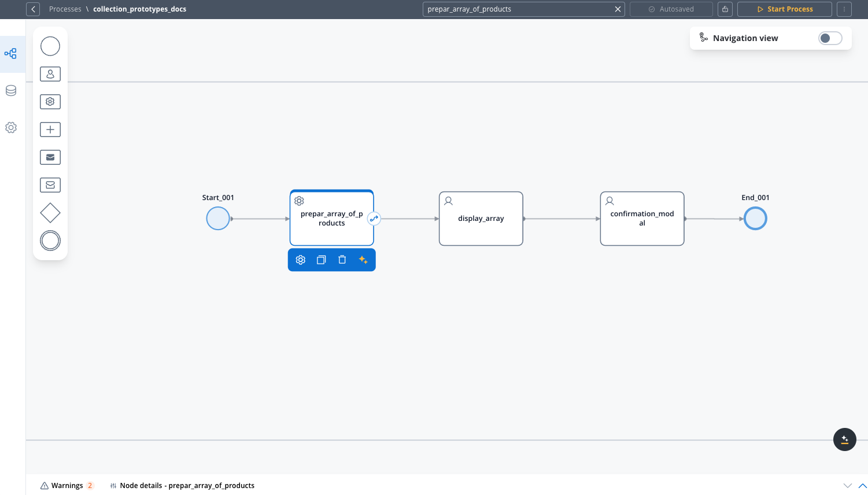Select the send message node in palette
The width and height of the screenshot is (868, 495).
pos(50,157)
